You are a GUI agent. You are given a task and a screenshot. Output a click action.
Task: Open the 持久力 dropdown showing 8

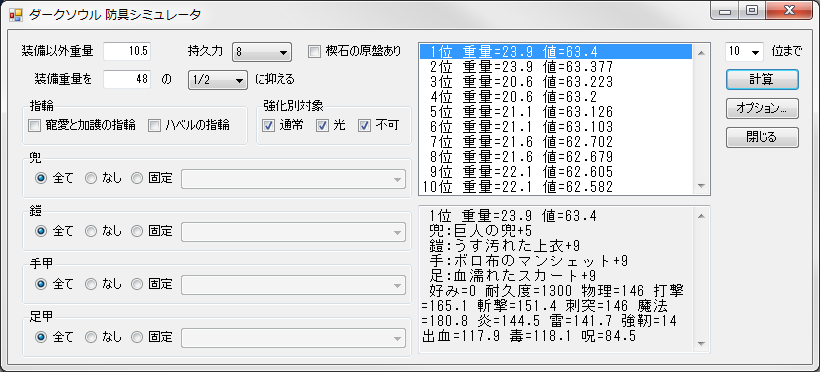pyautogui.click(x=261, y=52)
